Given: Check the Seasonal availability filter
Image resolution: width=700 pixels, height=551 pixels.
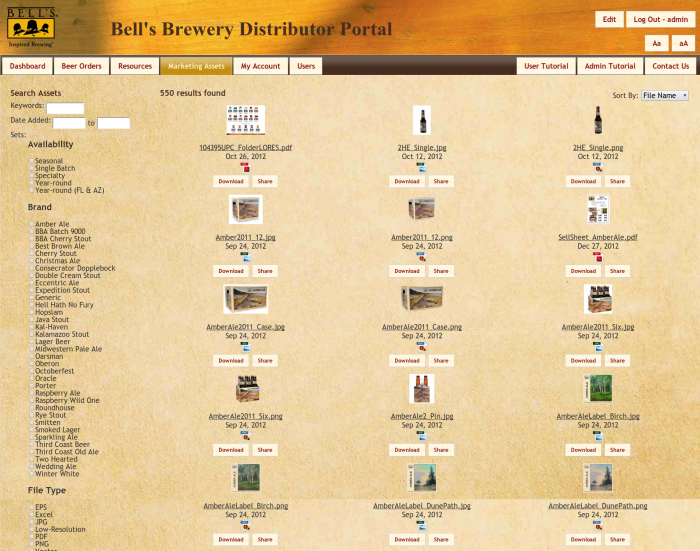Looking at the screenshot, I should (32, 161).
